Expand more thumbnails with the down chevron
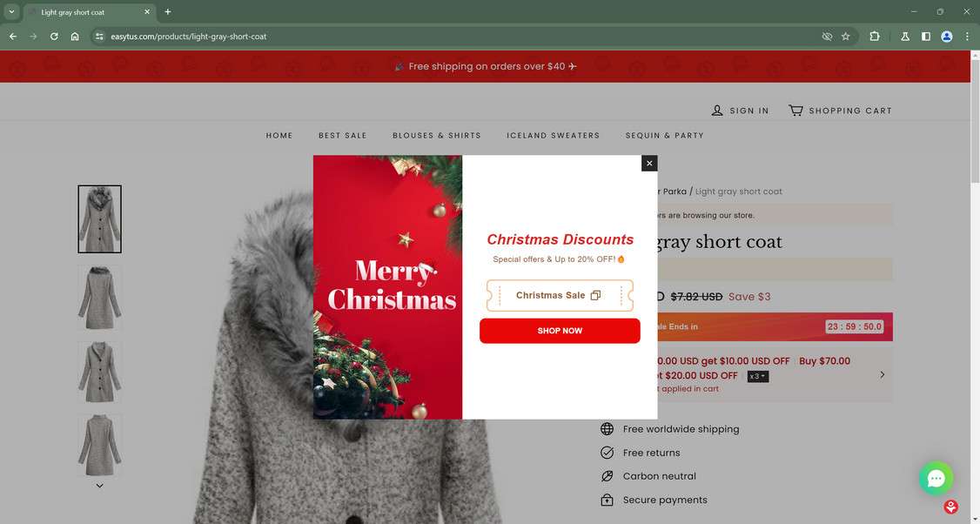The width and height of the screenshot is (980, 524). [x=99, y=486]
